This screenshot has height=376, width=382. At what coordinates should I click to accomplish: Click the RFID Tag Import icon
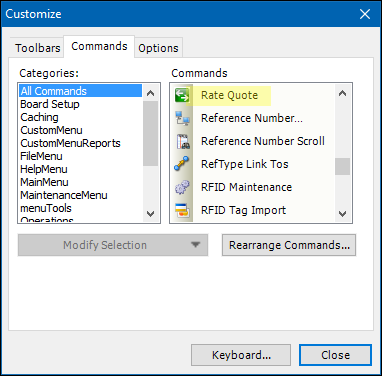point(182,210)
